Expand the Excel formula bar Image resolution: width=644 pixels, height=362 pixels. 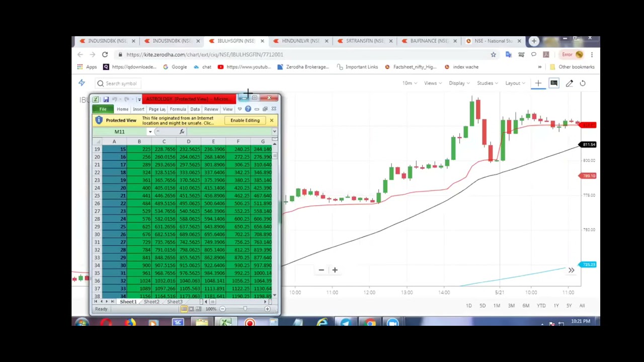[274, 132]
